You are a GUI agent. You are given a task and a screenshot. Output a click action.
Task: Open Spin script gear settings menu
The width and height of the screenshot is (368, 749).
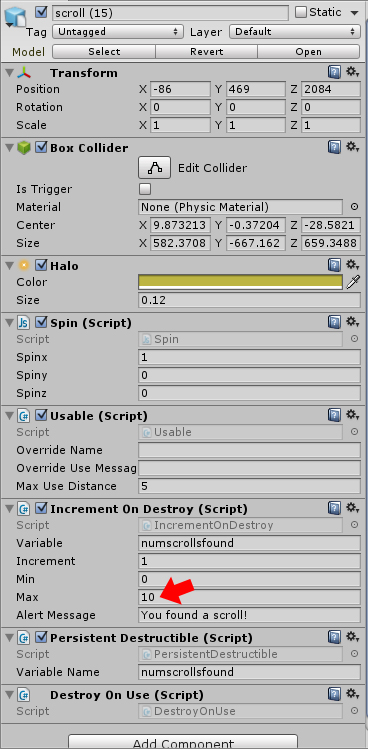tap(353, 322)
